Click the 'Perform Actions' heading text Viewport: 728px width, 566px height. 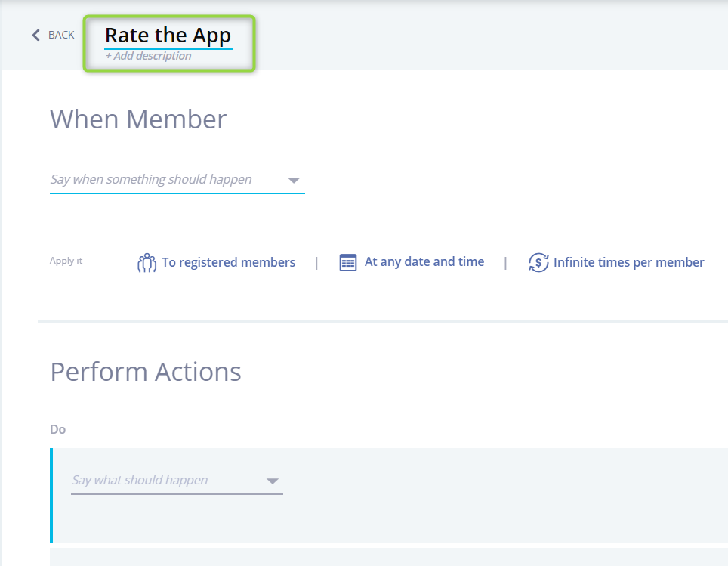pos(146,373)
